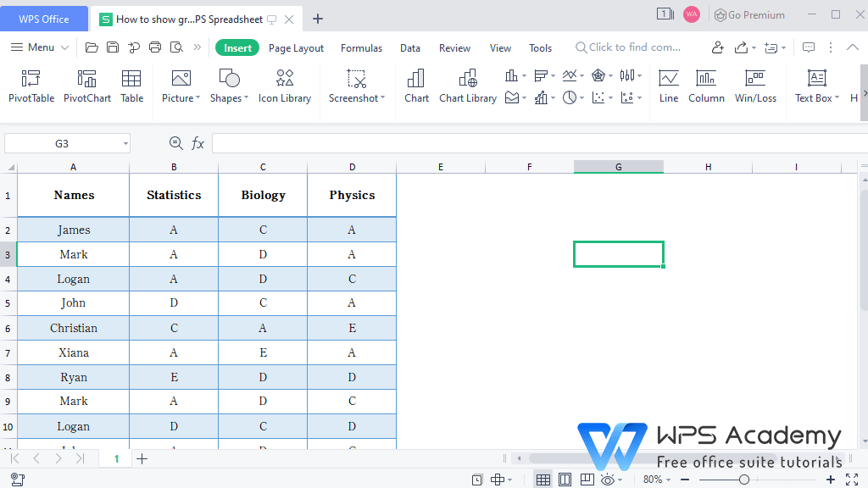The image size is (868, 488).
Task: Open the Icon Library
Action: 285,85
